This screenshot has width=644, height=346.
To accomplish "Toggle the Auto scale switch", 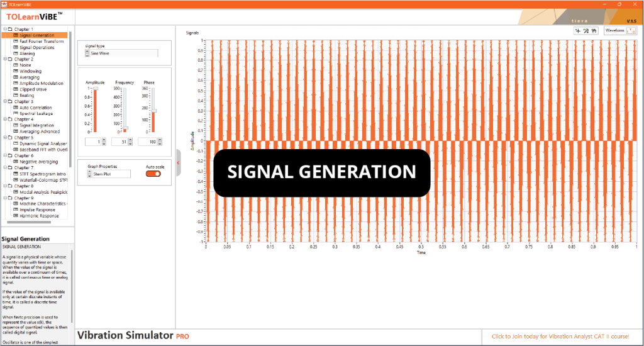I will [153, 174].
